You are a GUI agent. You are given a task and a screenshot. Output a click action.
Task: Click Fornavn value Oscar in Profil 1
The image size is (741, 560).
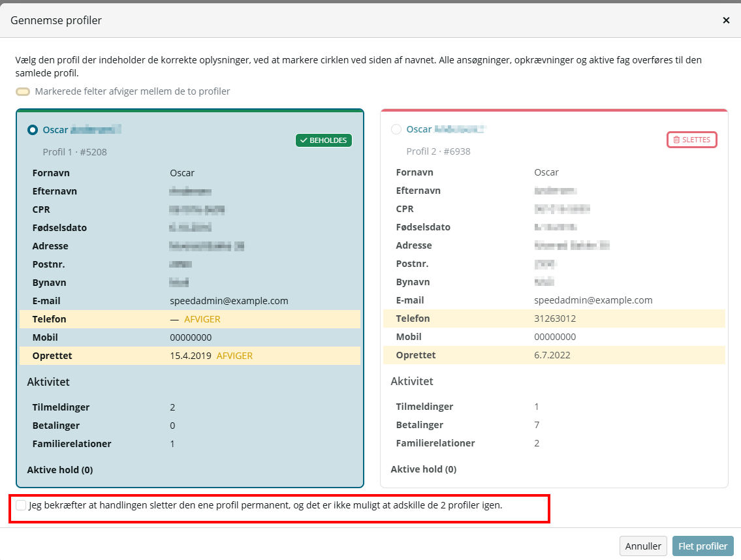(182, 174)
